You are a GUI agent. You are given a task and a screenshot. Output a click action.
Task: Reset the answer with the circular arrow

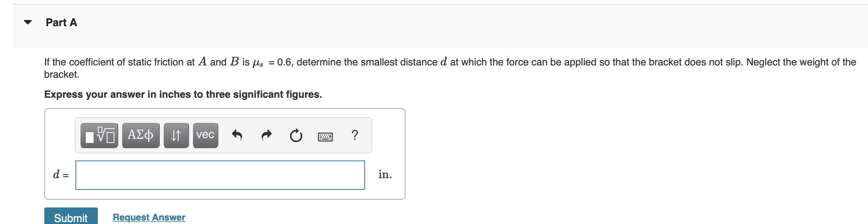[296, 135]
